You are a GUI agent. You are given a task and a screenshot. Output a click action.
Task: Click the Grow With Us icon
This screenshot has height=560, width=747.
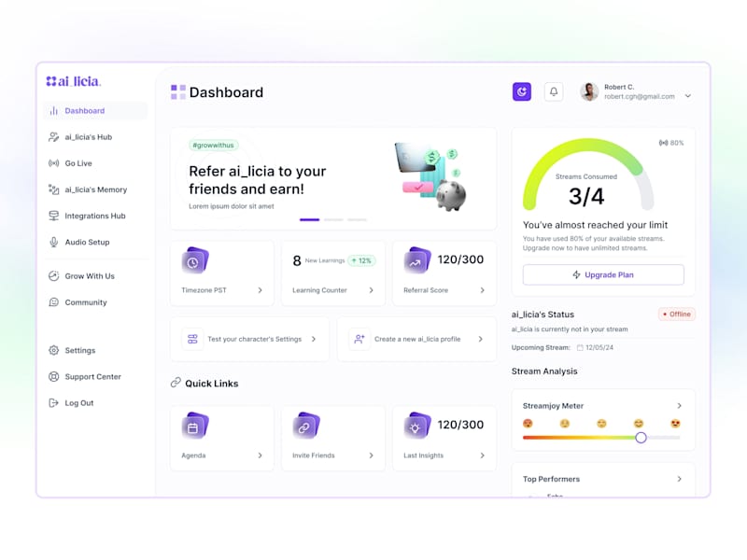(54, 275)
